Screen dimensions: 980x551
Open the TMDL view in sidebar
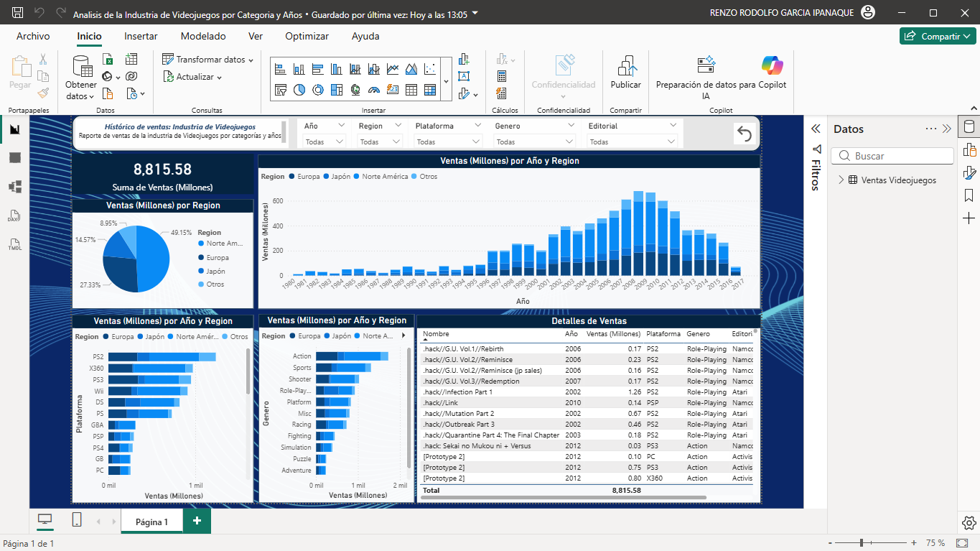(14, 245)
